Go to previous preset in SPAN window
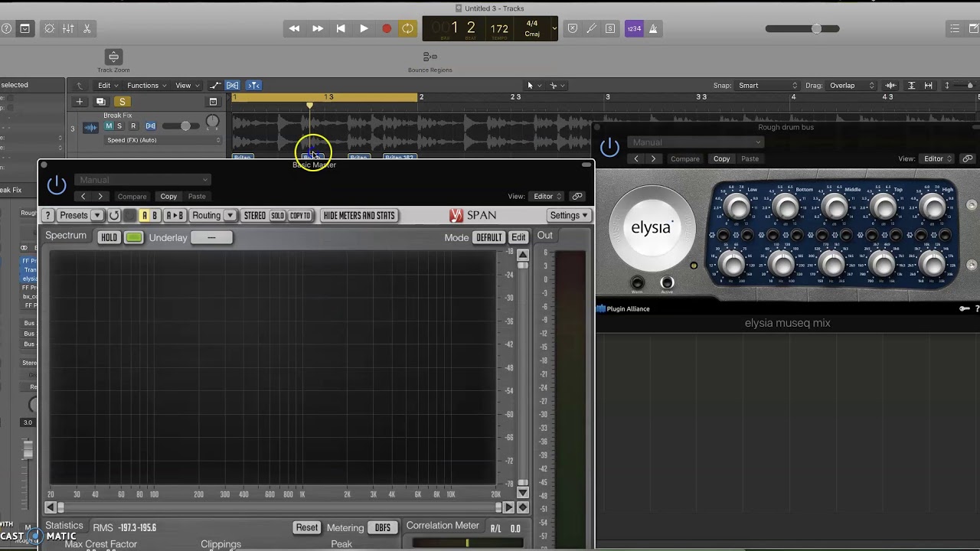Viewport: 980px width, 551px height. click(83, 196)
